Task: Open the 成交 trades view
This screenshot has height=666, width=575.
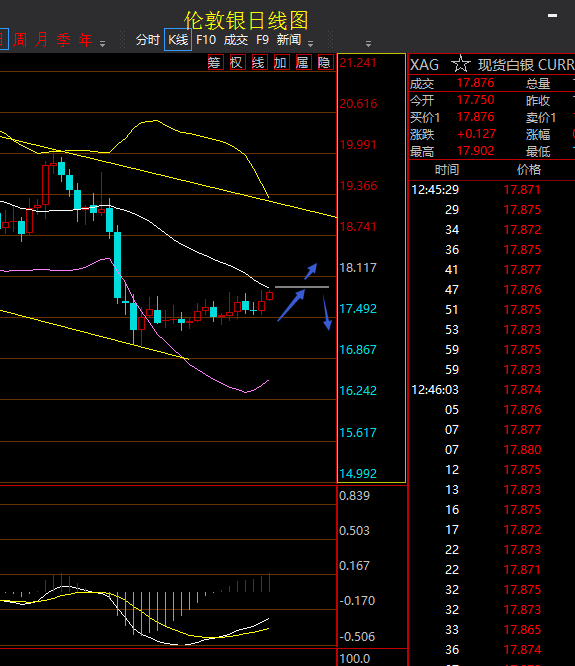Action: click(236, 40)
